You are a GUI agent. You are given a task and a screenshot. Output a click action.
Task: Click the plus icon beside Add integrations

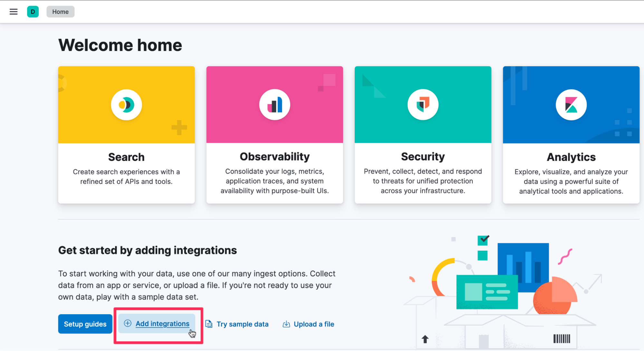tap(128, 323)
